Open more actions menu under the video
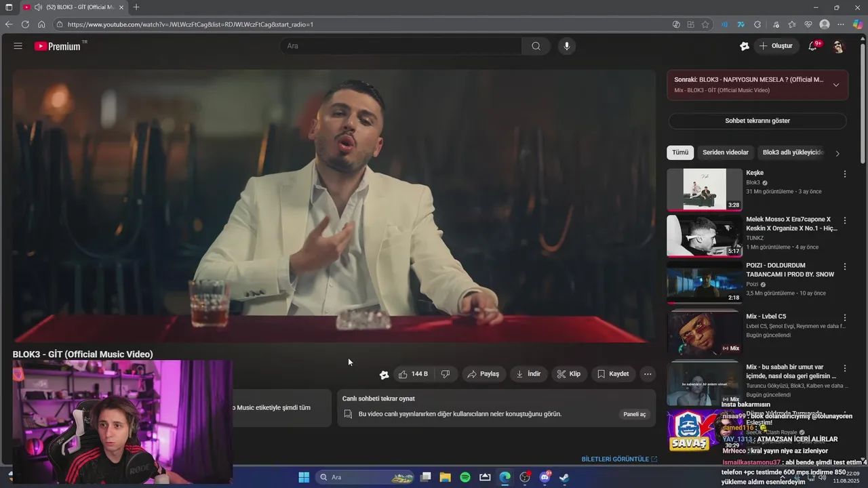868x488 pixels. click(648, 374)
